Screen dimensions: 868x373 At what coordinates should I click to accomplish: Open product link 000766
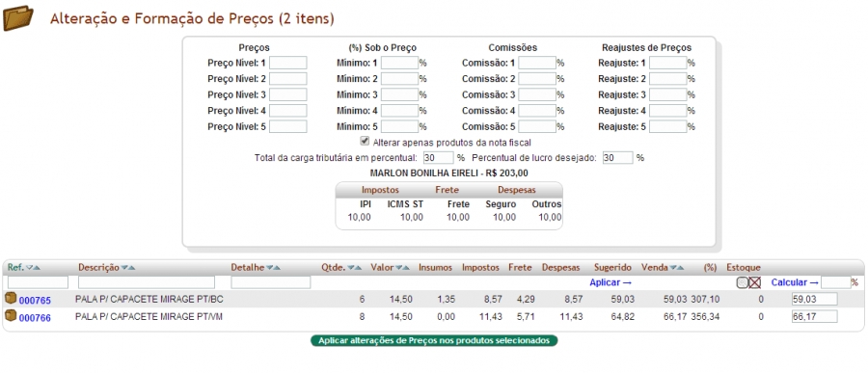coord(35,318)
